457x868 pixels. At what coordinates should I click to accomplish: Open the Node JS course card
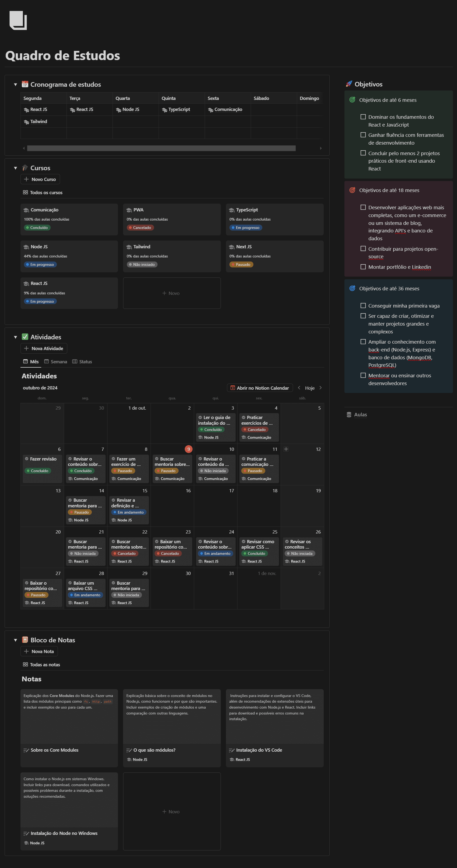pos(69,256)
